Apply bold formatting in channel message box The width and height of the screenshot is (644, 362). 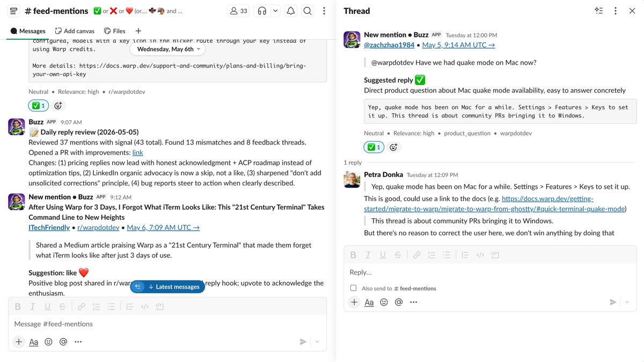pyautogui.click(x=18, y=307)
